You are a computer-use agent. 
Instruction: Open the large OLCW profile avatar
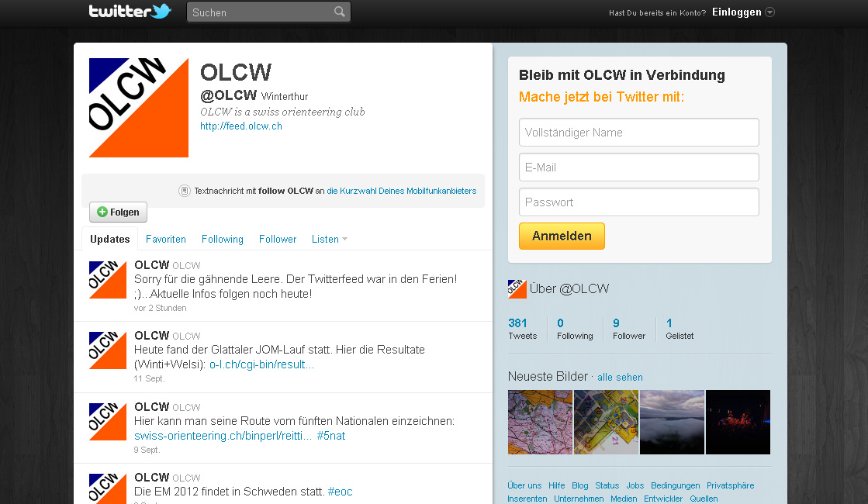click(139, 108)
